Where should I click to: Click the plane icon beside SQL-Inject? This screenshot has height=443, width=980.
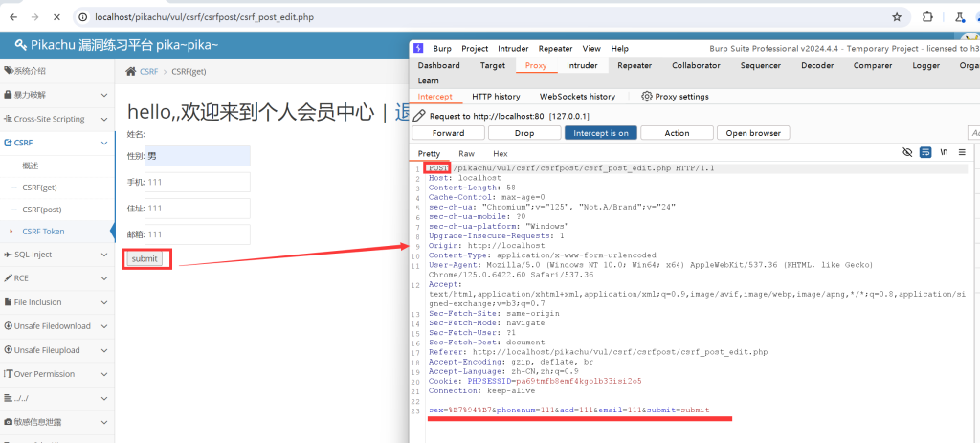tap(9, 255)
